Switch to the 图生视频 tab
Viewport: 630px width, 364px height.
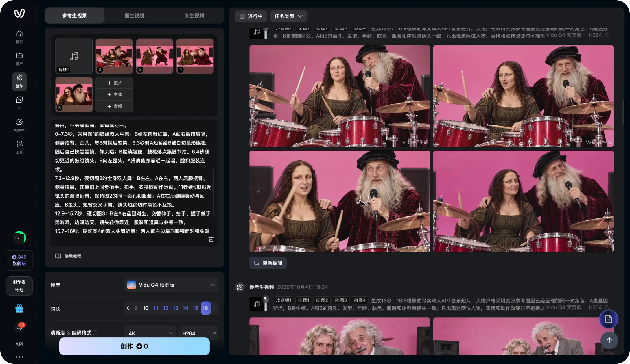pos(134,16)
